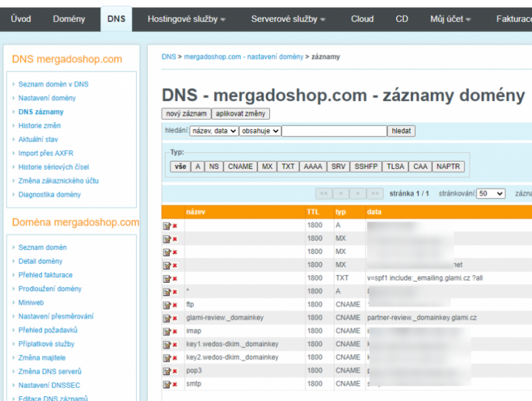
Task: Open the search field selector 'název, data'
Action: 214,131
